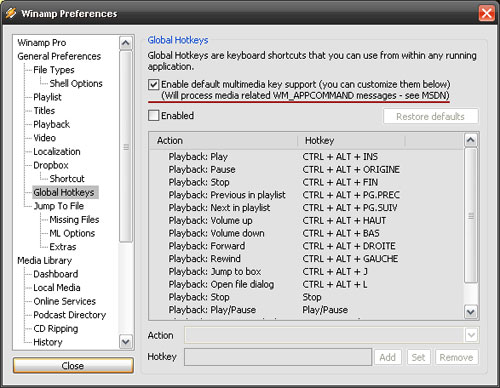500x388 pixels.
Task: Click the Restore defaults button
Action: click(x=430, y=116)
